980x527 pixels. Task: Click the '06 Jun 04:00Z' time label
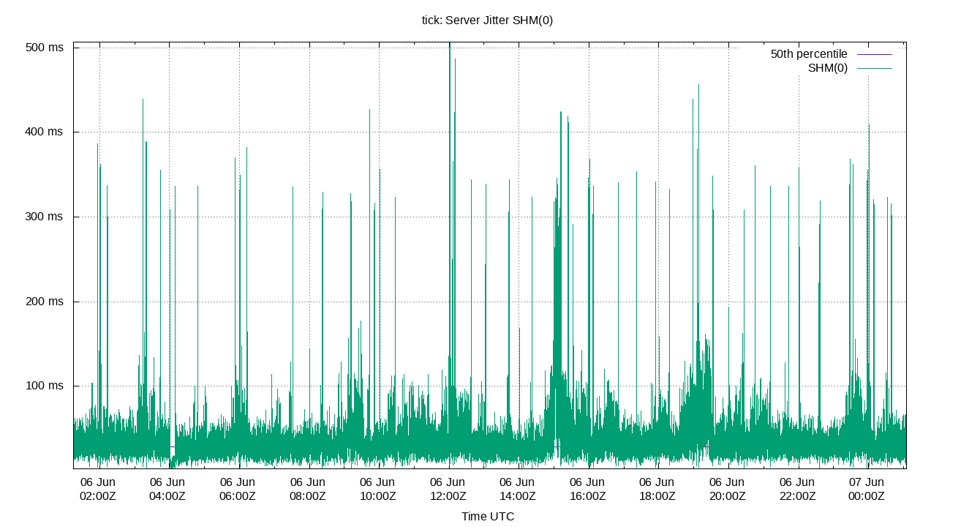pos(167,489)
